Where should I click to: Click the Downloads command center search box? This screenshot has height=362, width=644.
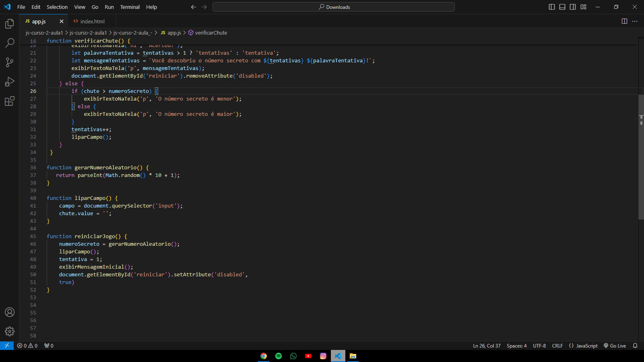point(334,7)
